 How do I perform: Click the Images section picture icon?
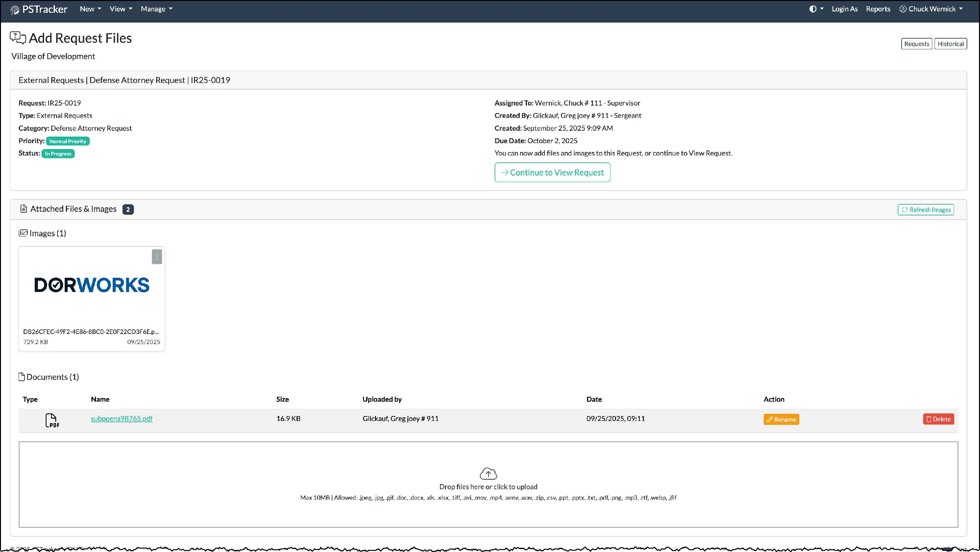23,233
